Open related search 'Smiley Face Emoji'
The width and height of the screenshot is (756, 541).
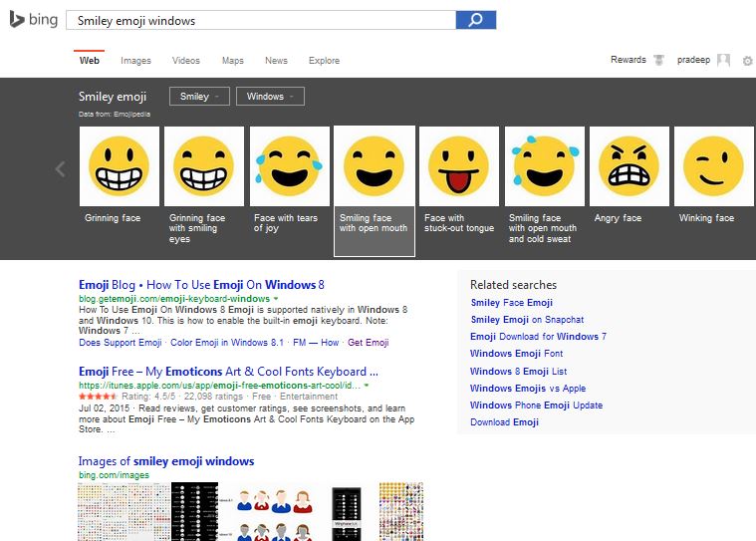512,303
